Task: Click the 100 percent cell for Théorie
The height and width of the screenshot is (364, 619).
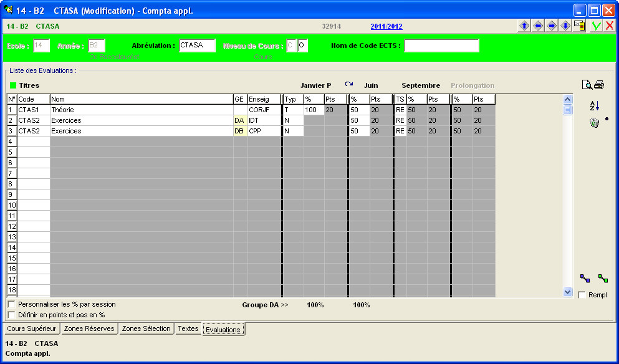Action: point(314,110)
